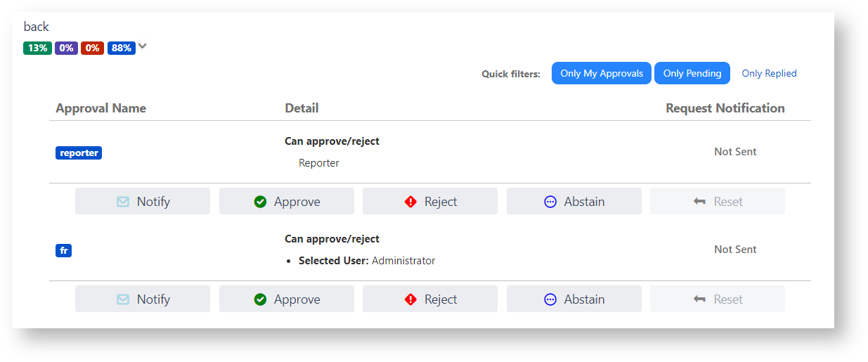Click the envelope icon in fr's Notify button
This screenshot has width=868, height=362.
click(123, 299)
